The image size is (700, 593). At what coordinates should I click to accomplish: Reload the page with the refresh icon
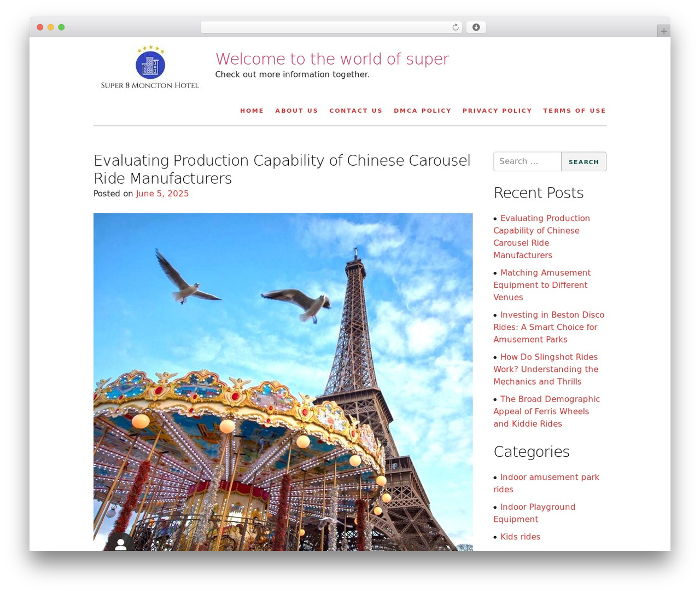(x=455, y=27)
